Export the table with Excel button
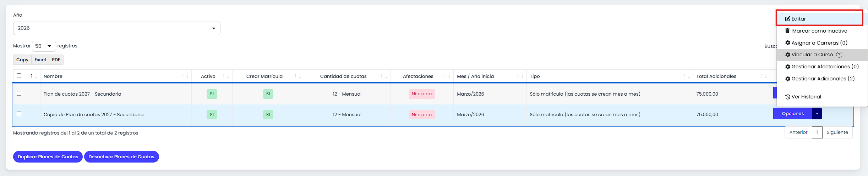868x176 pixels. pos(40,59)
